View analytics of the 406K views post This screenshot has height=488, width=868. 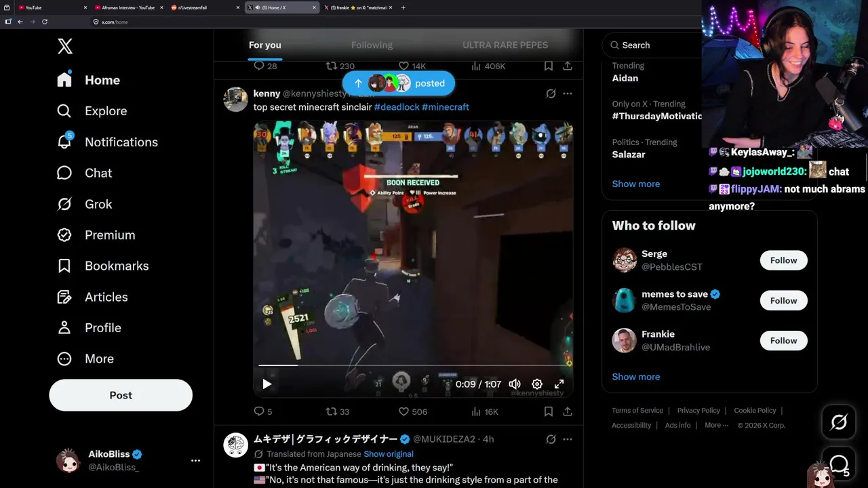tap(488, 66)
